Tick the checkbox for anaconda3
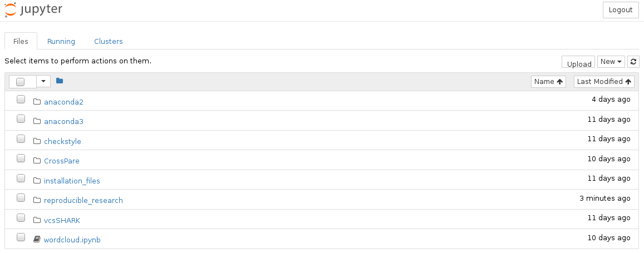 pos(21,119)
